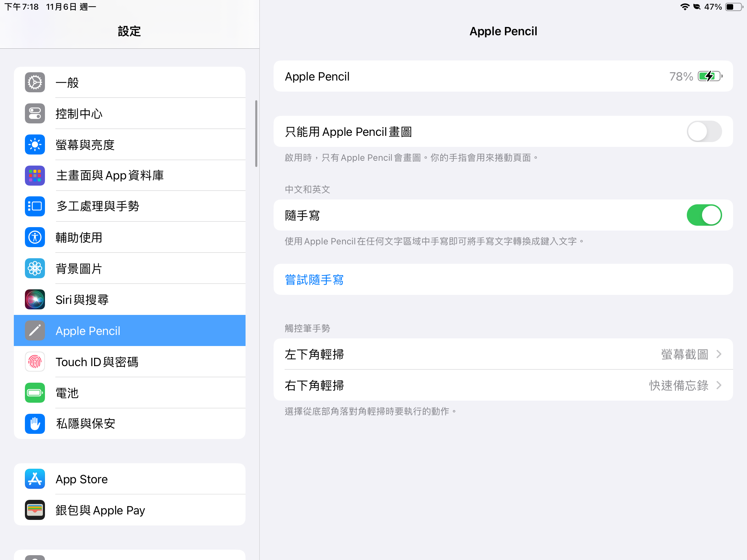
Task: Tap the 嘗試隨手寫 link
Action: pyautogui.click(x=314, y=280)
